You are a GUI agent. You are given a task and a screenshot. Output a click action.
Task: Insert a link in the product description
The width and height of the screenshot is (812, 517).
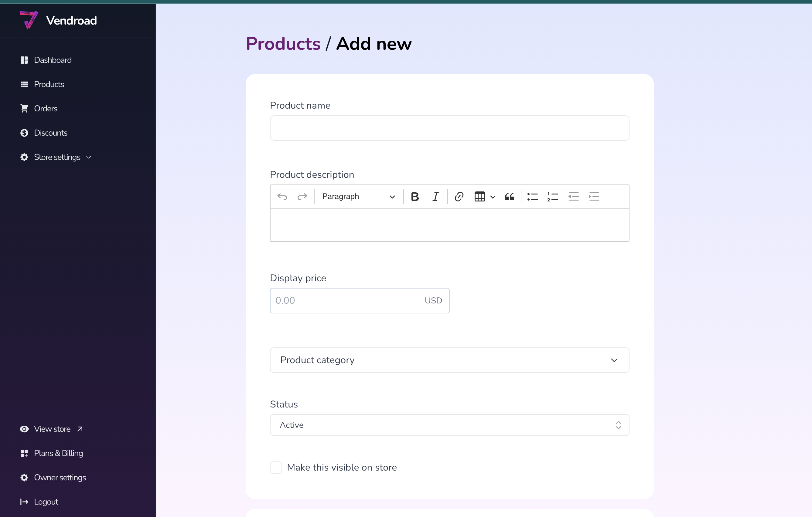coord(459,197)
